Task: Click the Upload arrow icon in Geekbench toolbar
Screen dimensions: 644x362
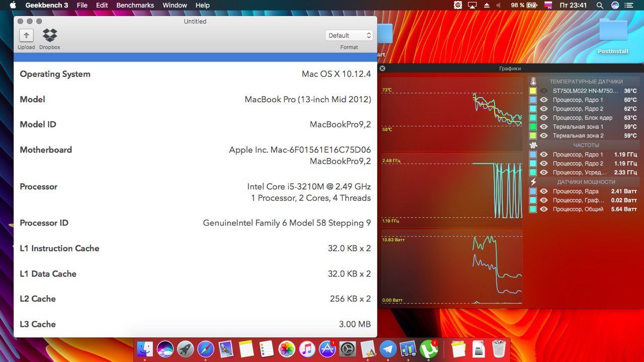Action: click(26, 35)
